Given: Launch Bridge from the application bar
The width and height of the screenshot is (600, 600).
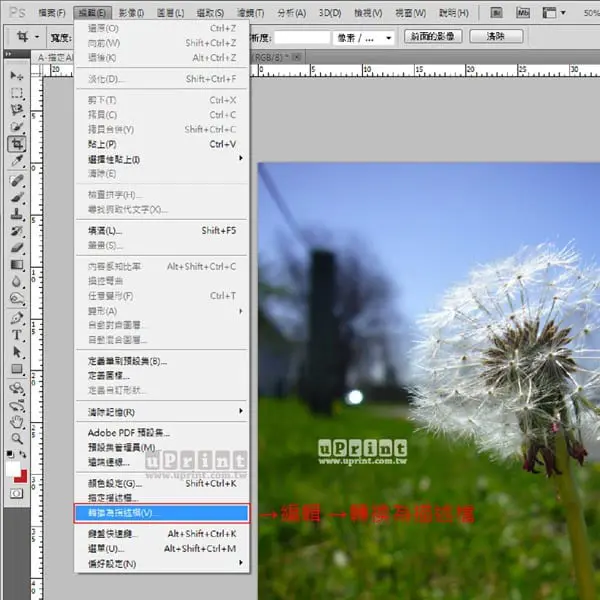Looking at the screenshot, I should click(x=496, y=13).
